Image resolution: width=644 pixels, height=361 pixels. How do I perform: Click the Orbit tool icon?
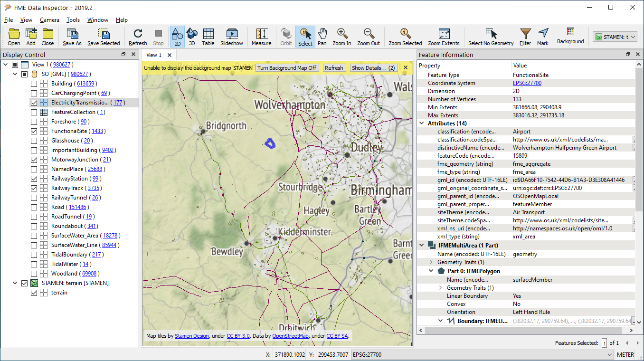tap(286, 37)
